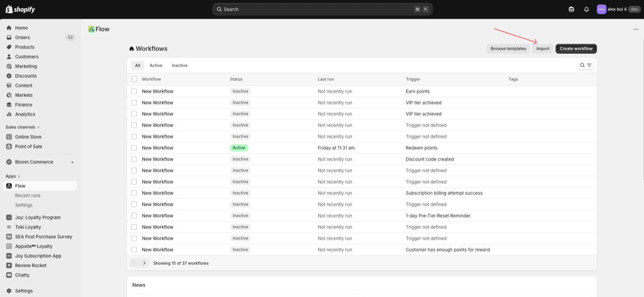Click the Review Rocket icon
The height and width of the screenshot is (297, 644).
pos(9,265)
